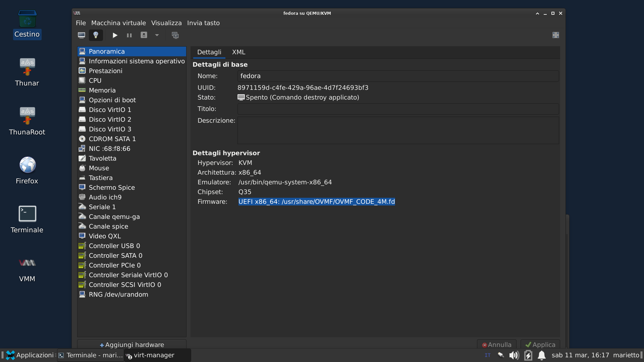Select the Tastiera device entry

(132, 178)
